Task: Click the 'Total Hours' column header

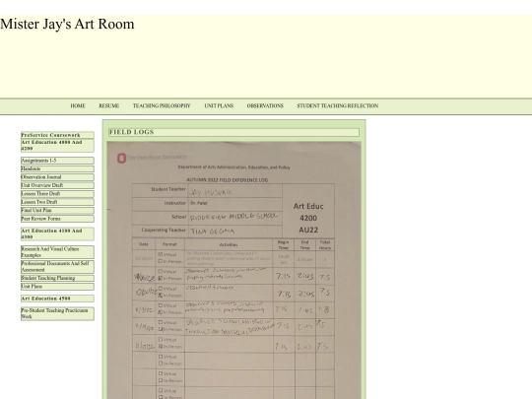Action: pos(325,245)
